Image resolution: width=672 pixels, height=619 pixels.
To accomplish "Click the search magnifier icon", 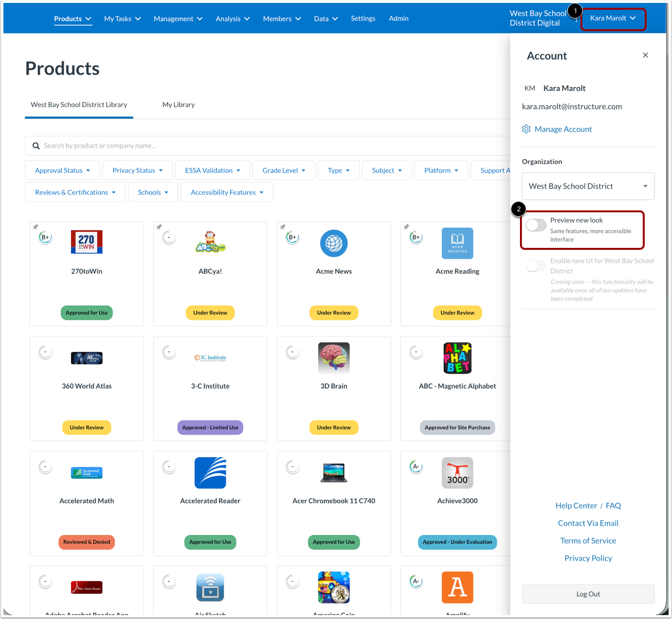I will (36, 146).
